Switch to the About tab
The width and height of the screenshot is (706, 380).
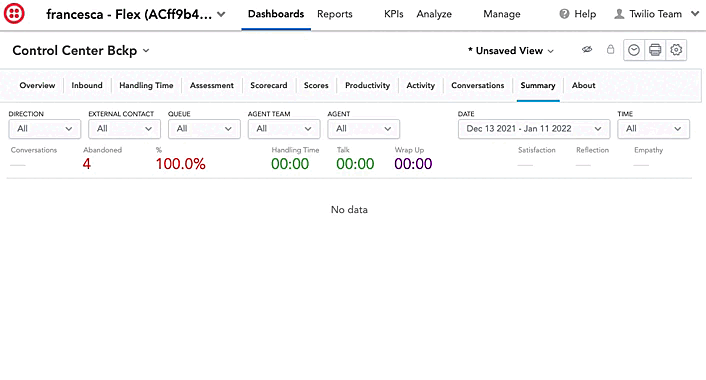point(584,85)
